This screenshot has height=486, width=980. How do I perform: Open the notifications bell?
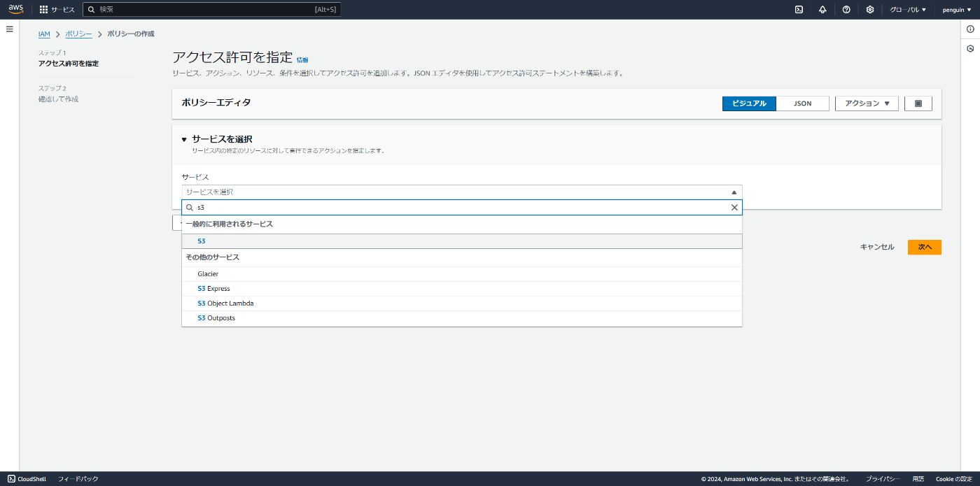[822, 10]
